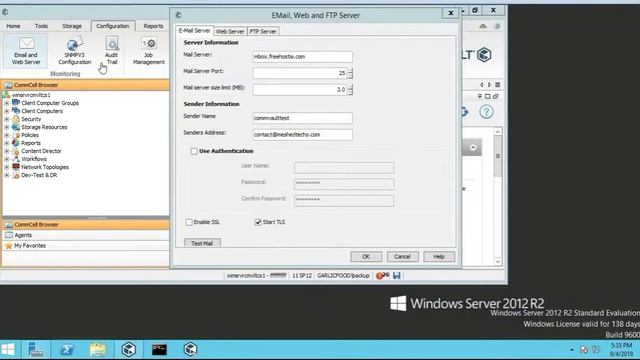Open the command prompt taskbar icon

[159, 349]
